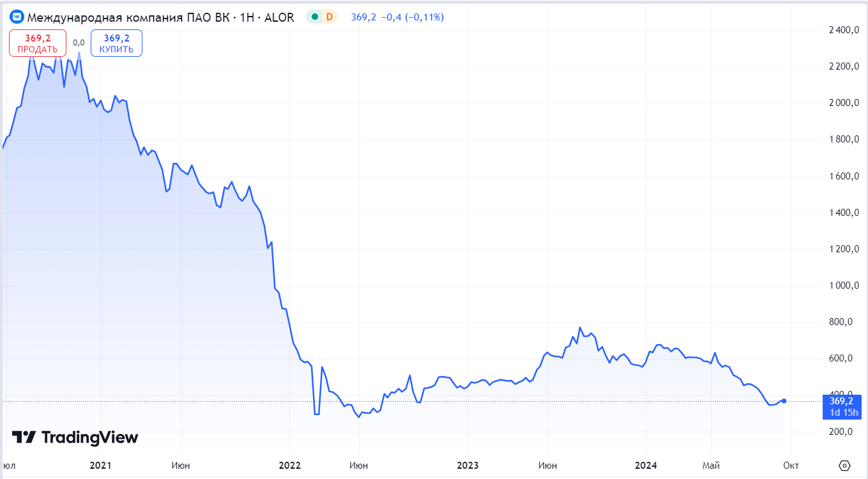The image size is (868, 479).
Task: Click the TradingView logo link
Action: 75,437
